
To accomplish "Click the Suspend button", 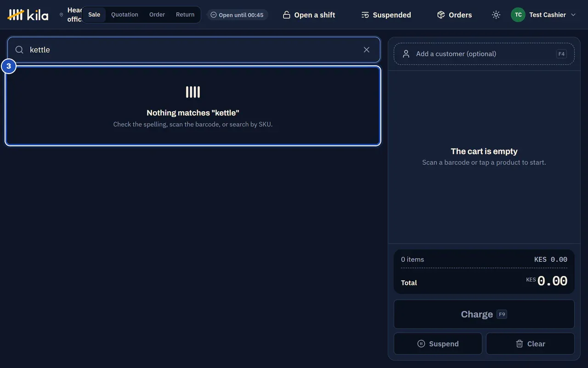I will (x=438, y=344).
